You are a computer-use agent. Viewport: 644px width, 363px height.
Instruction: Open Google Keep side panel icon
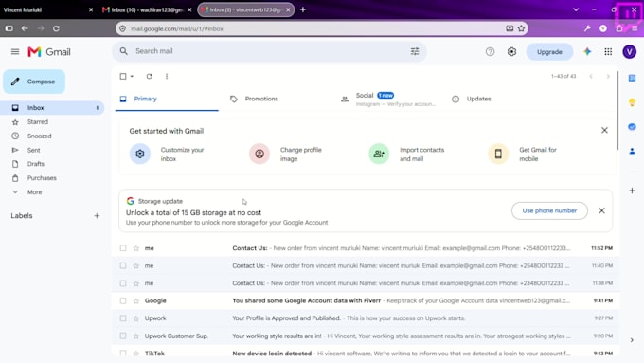pyautogui.click(x=632, y=102)
